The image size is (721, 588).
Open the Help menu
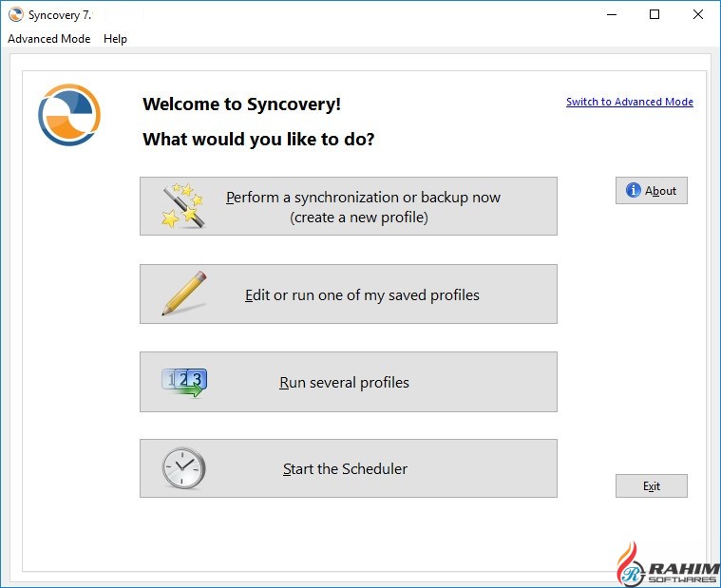(115, 39)
